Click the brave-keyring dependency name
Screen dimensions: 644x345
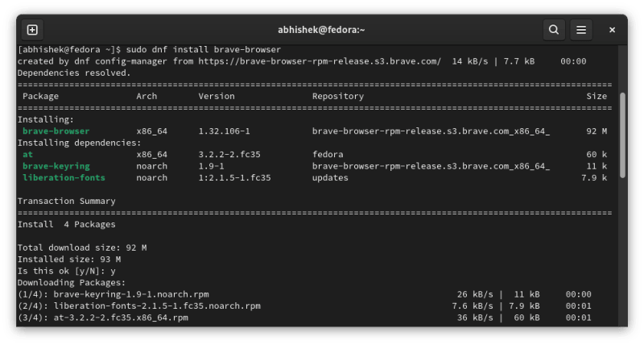(x=56, y=166)
